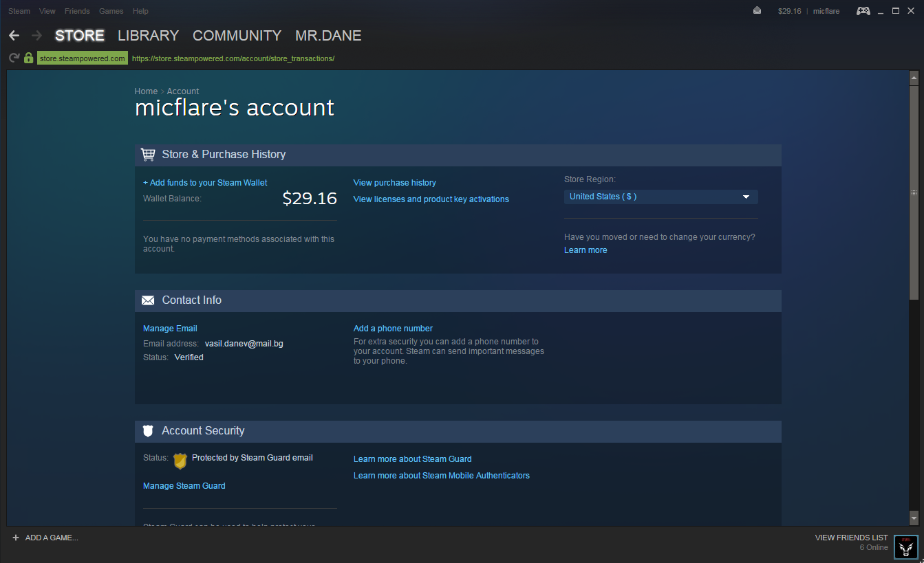Open VIEW FRIENDS LIST
Image resolution: width=924 pixels, height=563 pixels.
pyautogui.click(x=852, y=538)
